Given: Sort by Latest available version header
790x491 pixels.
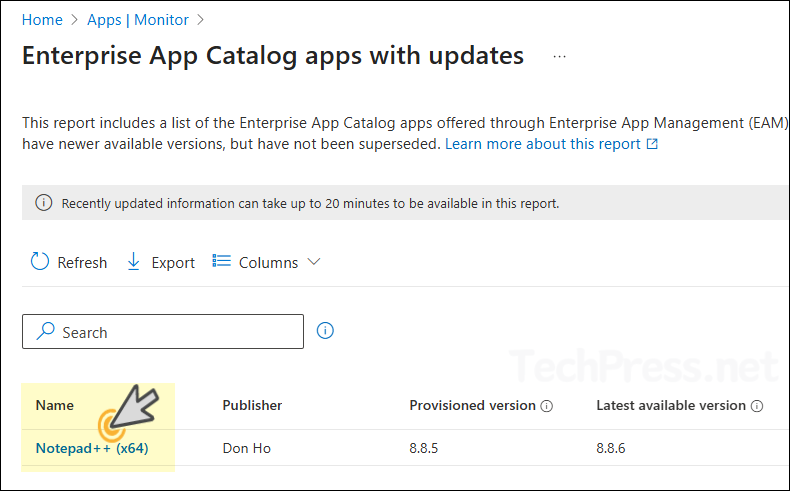Looking at the screenshot, I should [x=670, y=405].
